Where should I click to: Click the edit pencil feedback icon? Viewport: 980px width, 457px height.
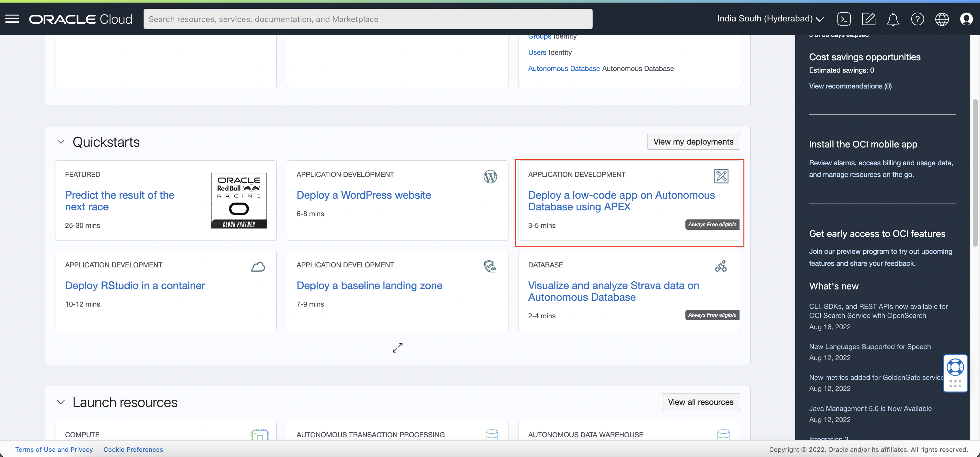869,19
